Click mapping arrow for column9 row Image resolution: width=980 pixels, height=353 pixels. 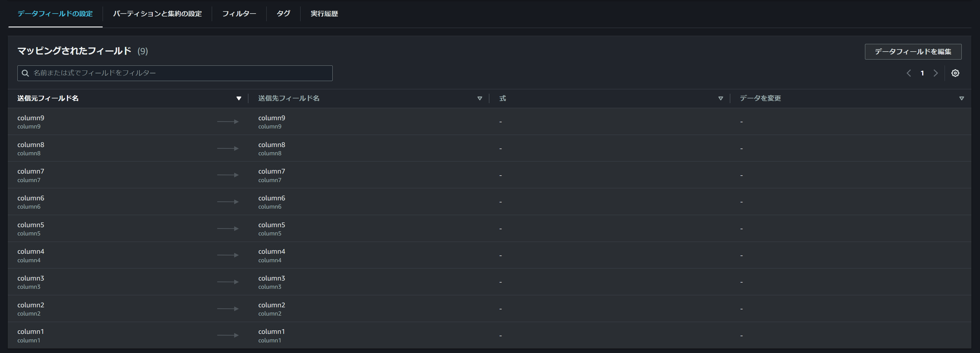[x=227, y=122]
